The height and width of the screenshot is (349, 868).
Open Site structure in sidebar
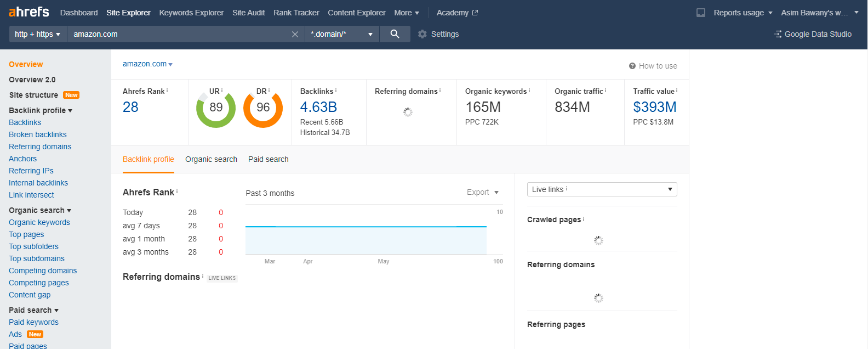click(33, 95)
